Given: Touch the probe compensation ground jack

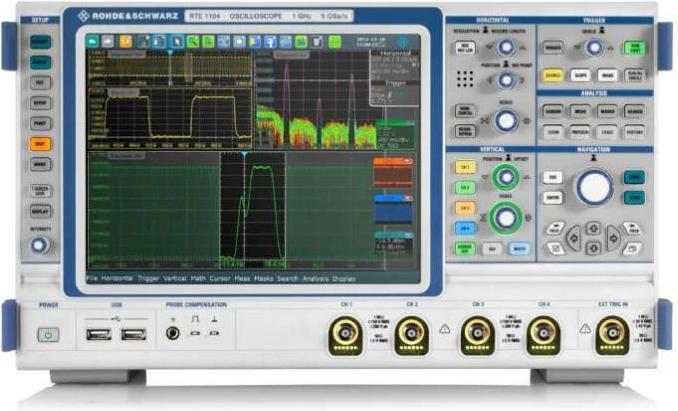Looking at the screenshot, I should tap(173, 333).
